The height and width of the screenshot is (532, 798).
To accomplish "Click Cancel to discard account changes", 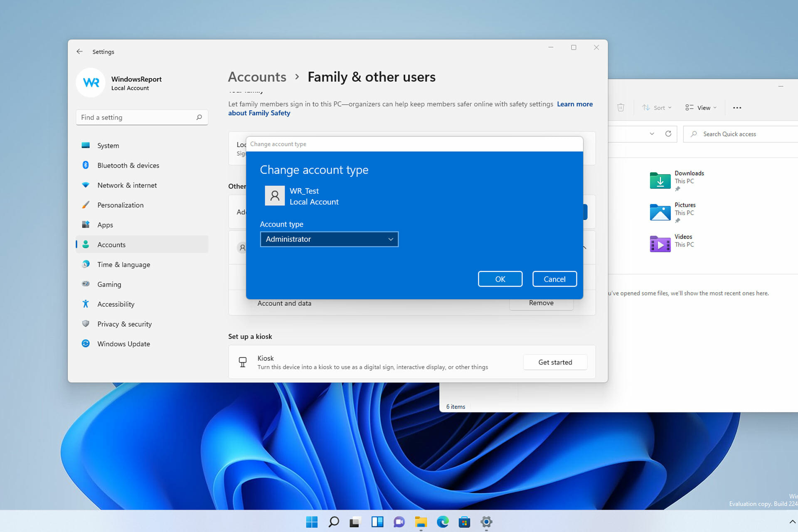I will pyautogui.click(x=554, y=279).
